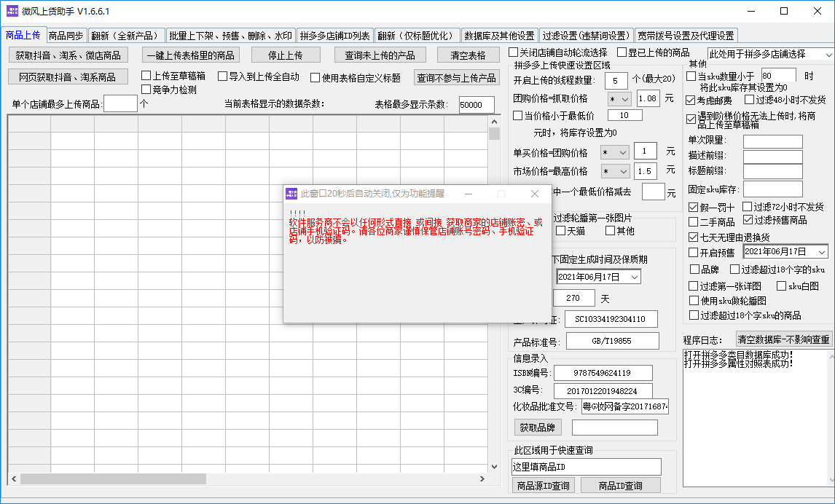The width and height of the screenshot is (835, 504).
Task: Open the date picker next to 开启预售
Action: tap(821, 252)
